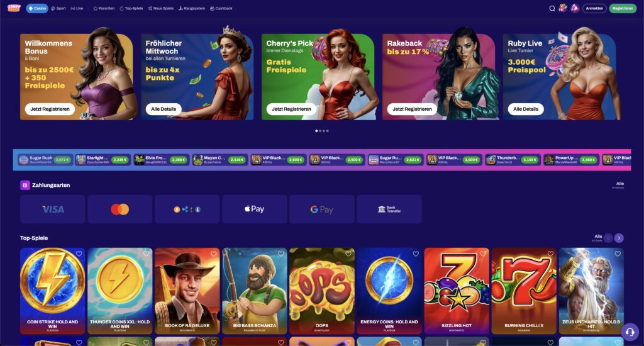This screenshot has width=644, height=346.
Task: Switch to the Sport tab
Action: [58, 8]
